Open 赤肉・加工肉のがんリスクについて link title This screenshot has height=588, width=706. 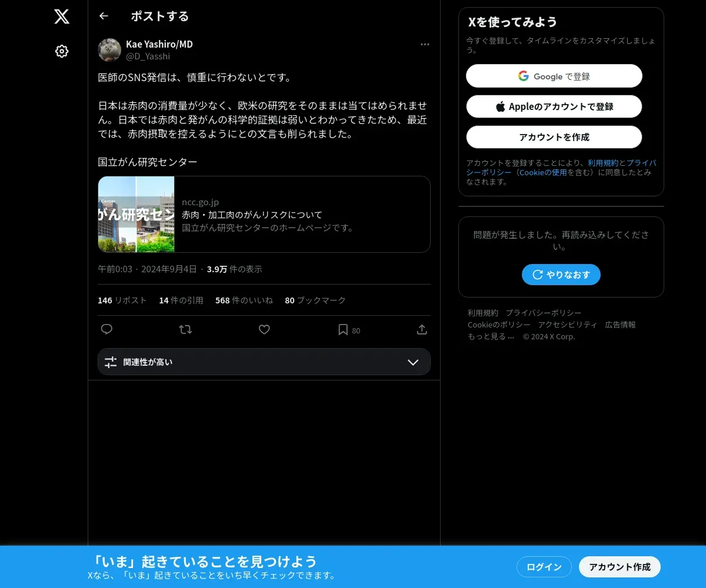[x=252, y=215]
